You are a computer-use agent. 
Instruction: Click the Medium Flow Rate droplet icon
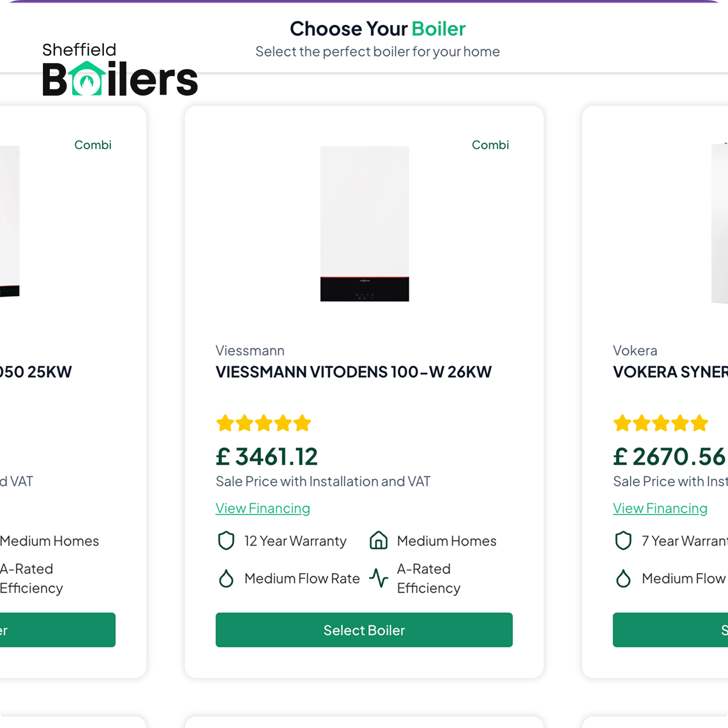(226, 579)
